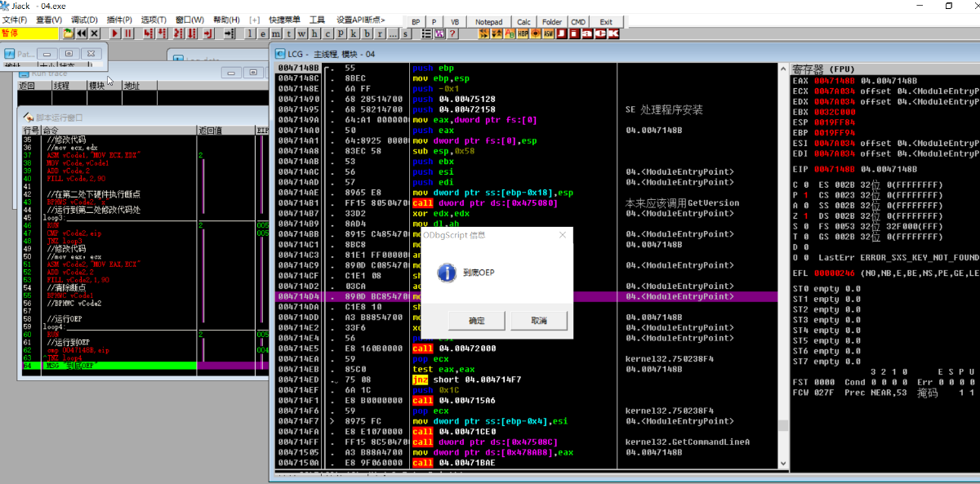Click the 寄存器 (FPU) panel header
Screen dimensions: 980x484
885,69
